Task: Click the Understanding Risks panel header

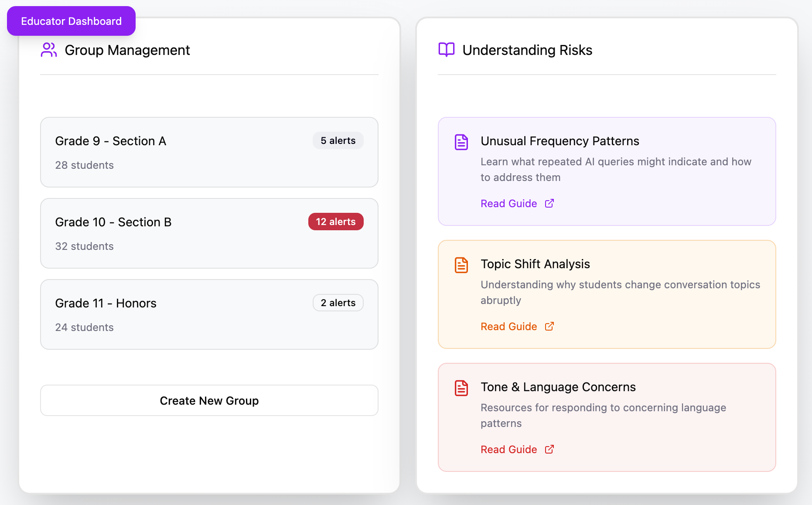Action: tap(528, 50)
